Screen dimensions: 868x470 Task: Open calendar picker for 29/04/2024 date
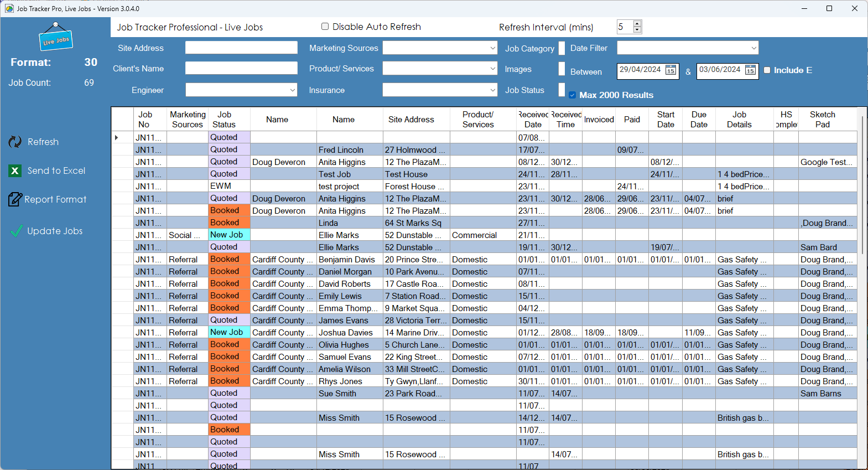click(671, 70)
